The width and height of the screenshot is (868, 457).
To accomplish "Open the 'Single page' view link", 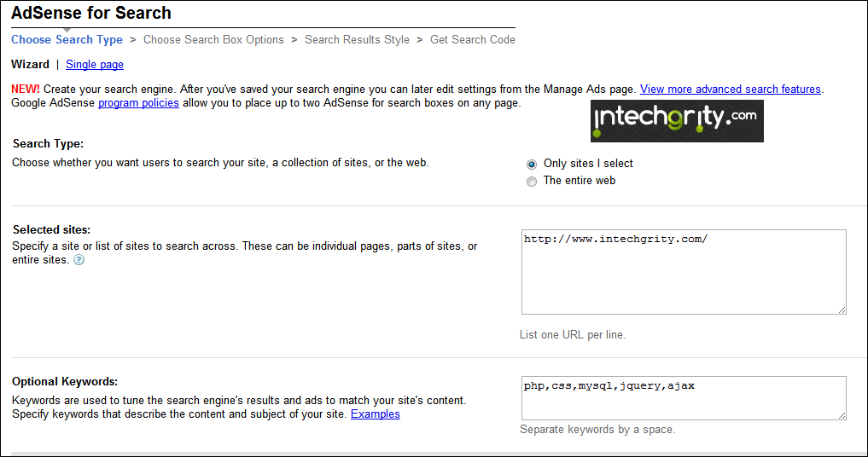I will 95,65.
